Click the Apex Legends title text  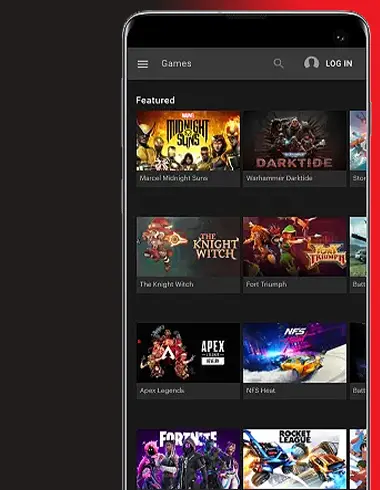(x=162, y=390)
